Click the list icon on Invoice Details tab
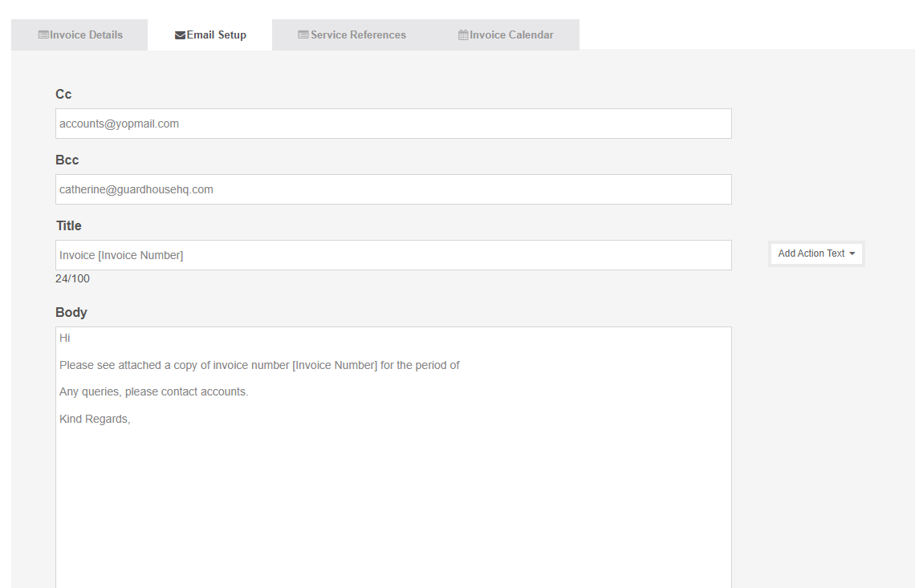This screenshot has height=588, width=915. 43,35
